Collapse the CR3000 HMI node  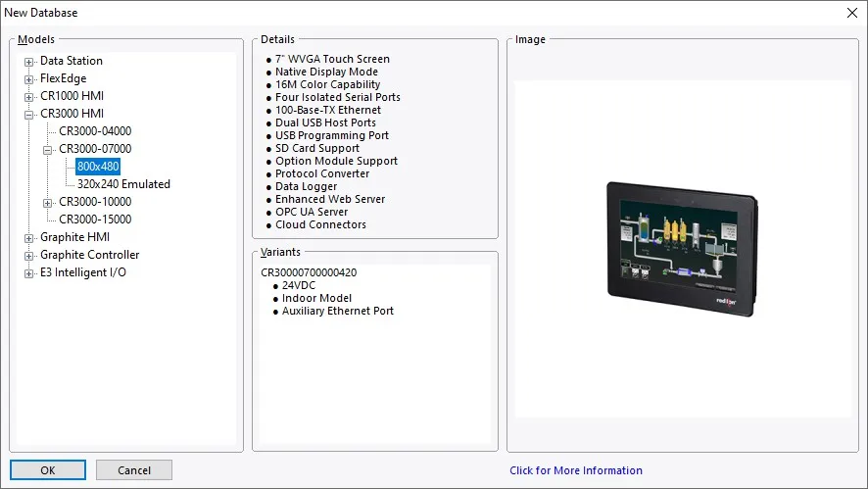(28, 116)
